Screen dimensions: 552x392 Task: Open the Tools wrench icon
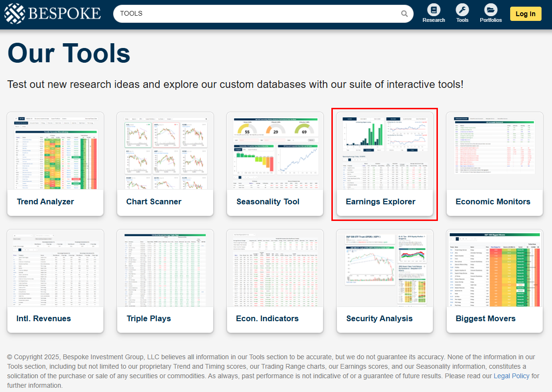(462, 10)
